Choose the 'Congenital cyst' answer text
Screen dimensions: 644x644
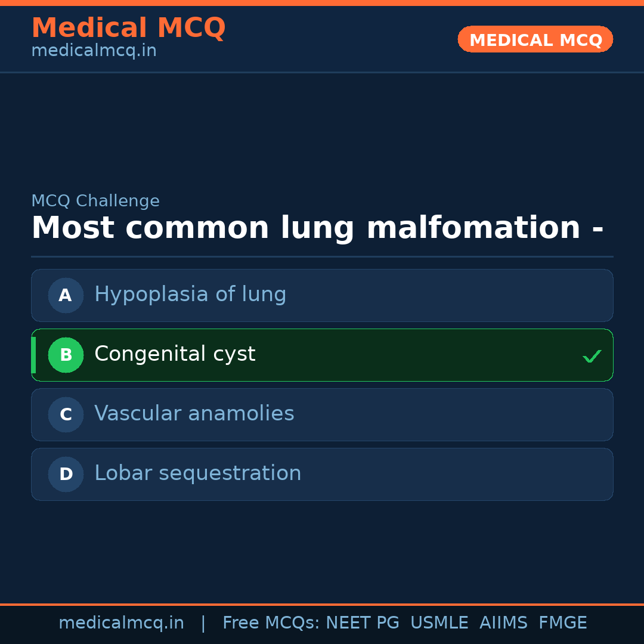(175, 354)
